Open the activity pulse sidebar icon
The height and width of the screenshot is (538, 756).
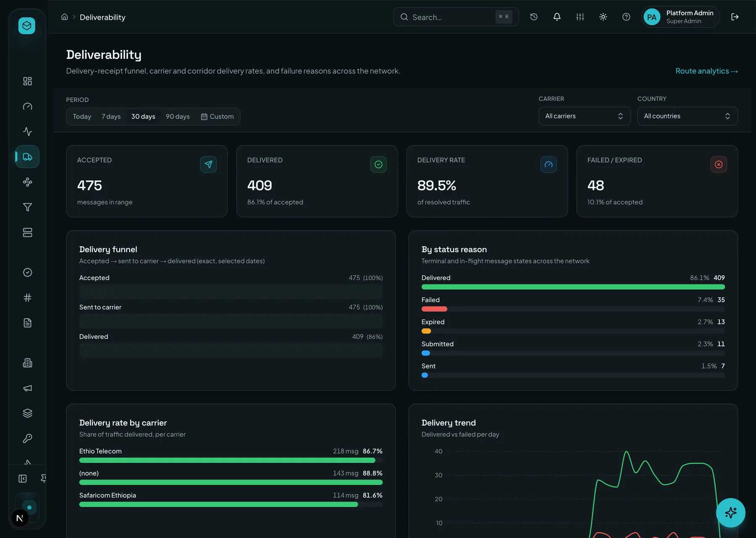coord(27,132)
